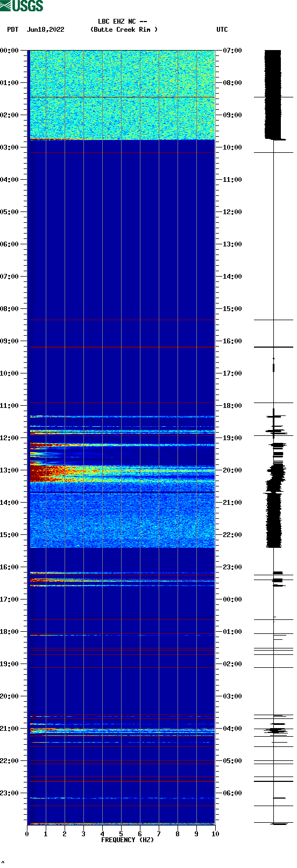Viewport: 297px width, 868px height.
Task: Click the 07:00 label on UTC axis
Action: (233, 51)
